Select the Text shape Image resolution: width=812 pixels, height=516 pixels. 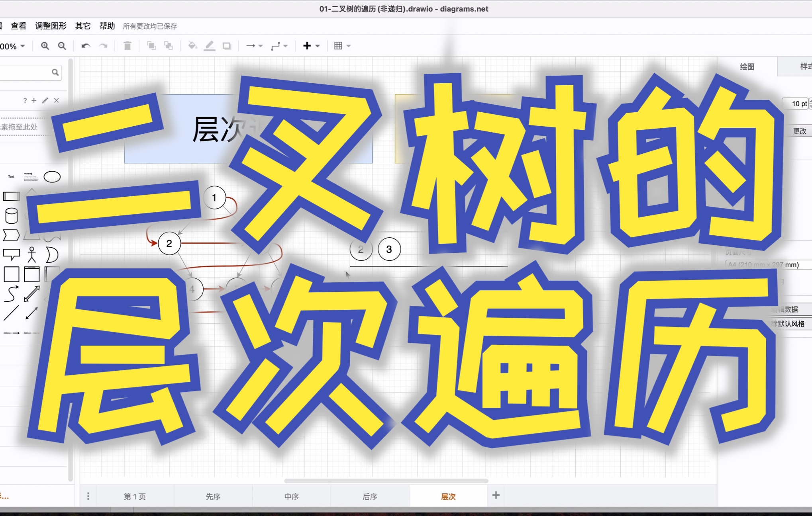point(11,176)
